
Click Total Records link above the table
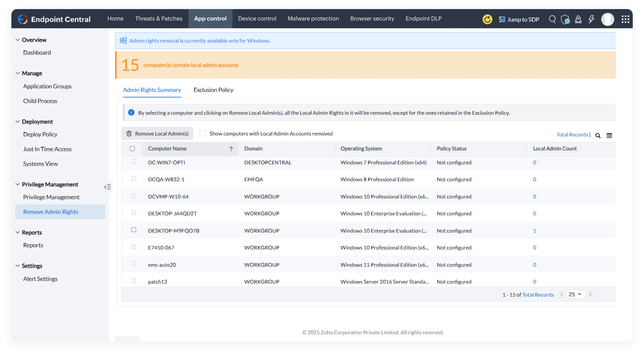coord(572,134)
